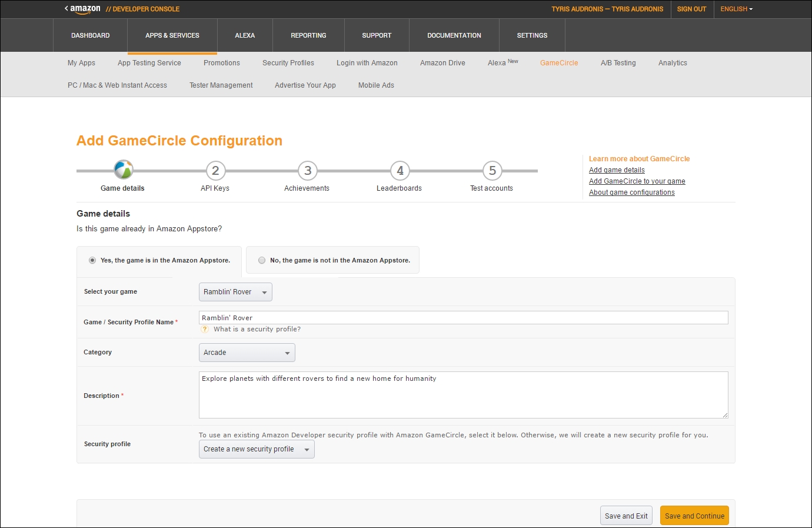Image resolution: width=812 pixels, height=528 pixels.
Task: Open the Apps & Services tab
Action: [x=172, y=35]
